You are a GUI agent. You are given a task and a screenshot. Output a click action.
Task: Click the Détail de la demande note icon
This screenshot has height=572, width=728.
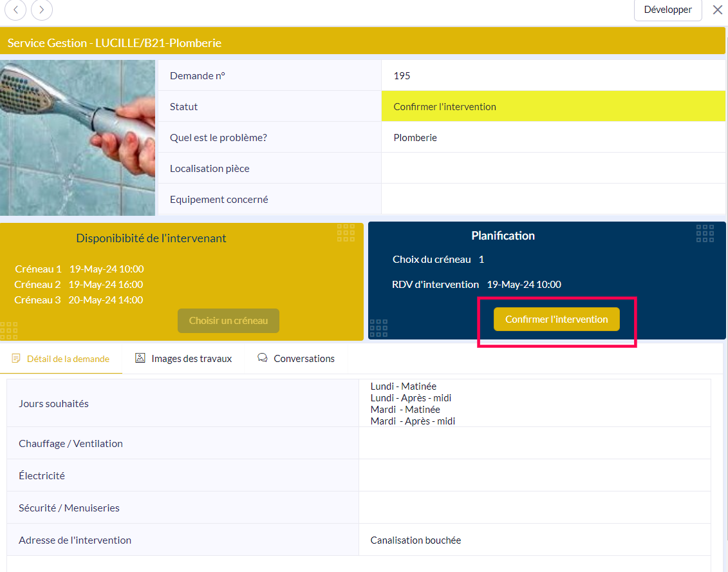pyautogui.click(x=16, y=359)
